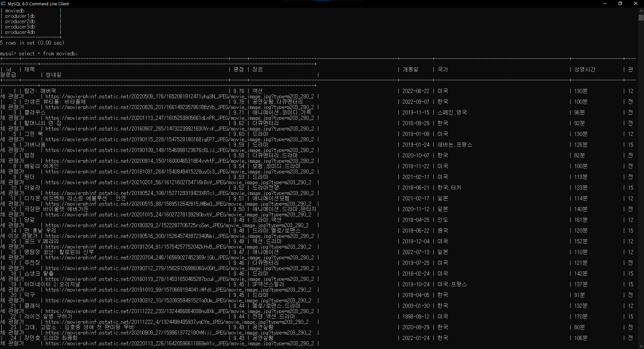This screenshot has height=349, width=644.
Task: Click release date '1998-09-12'
Action: coord(416,316)
